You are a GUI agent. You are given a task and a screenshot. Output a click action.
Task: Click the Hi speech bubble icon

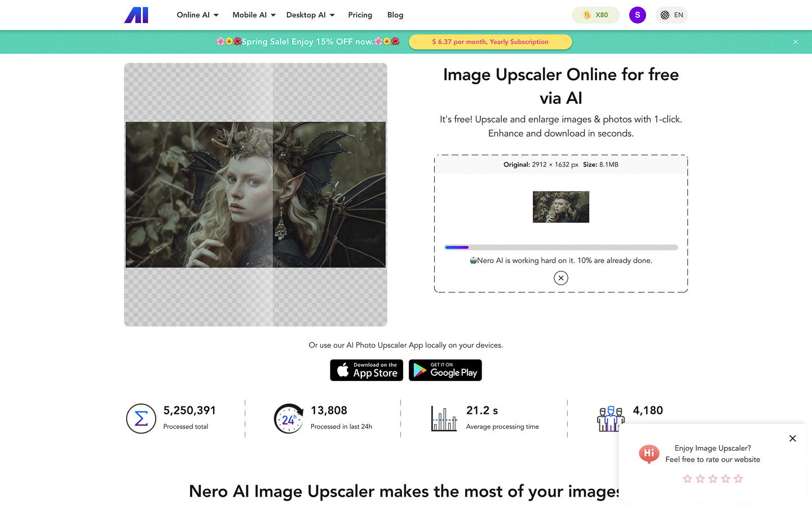point(649,453)
